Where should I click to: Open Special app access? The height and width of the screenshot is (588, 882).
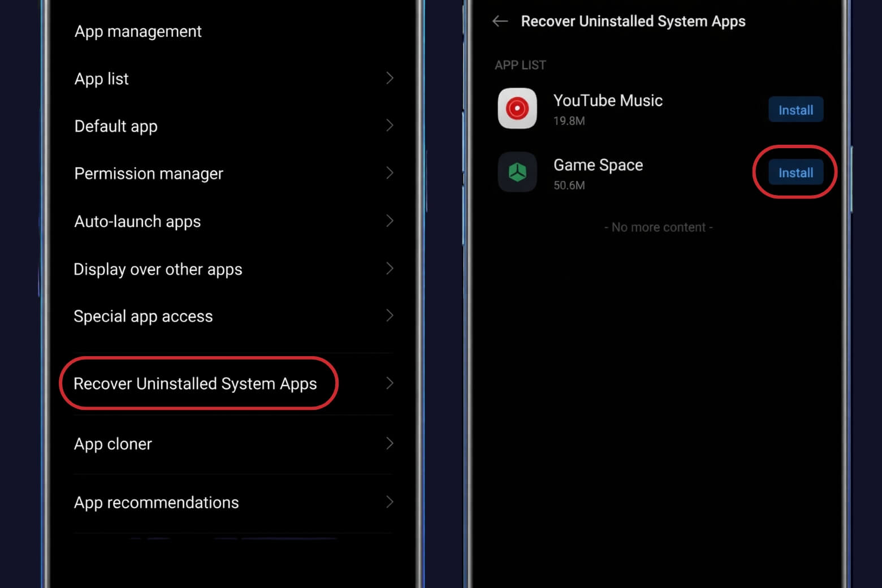click(x=143, y=316)
